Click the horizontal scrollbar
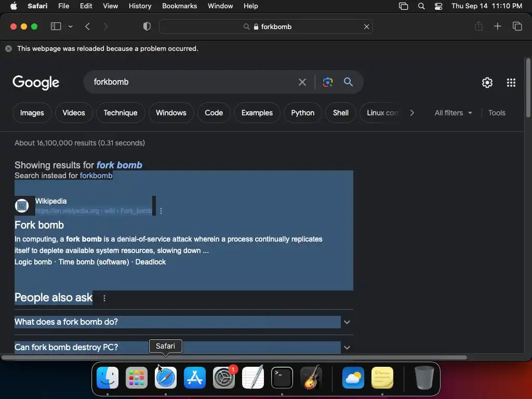The width and height of the screenshot is (532, 399). pyautogui.click(x=234, y=357)
